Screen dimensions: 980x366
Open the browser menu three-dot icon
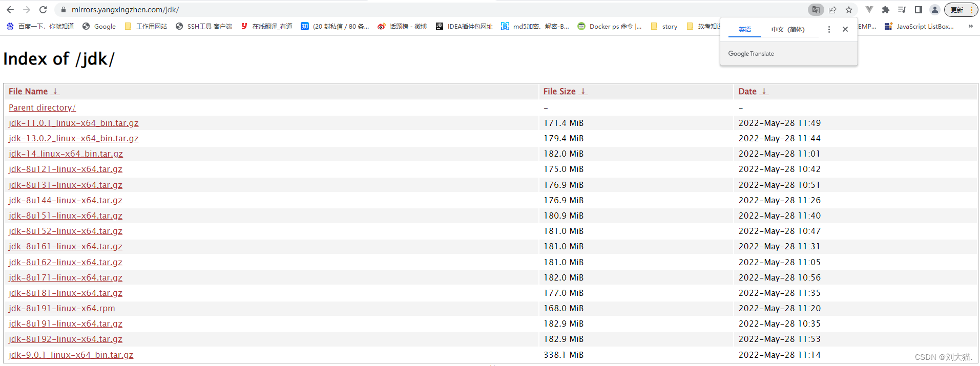(x=971, y=10)
